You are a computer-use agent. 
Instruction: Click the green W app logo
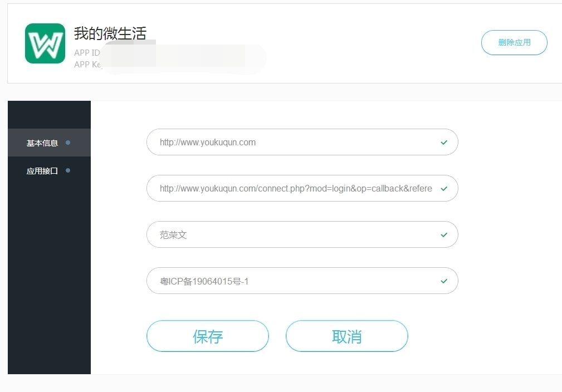pyautogui.click(x=45, y=43)
